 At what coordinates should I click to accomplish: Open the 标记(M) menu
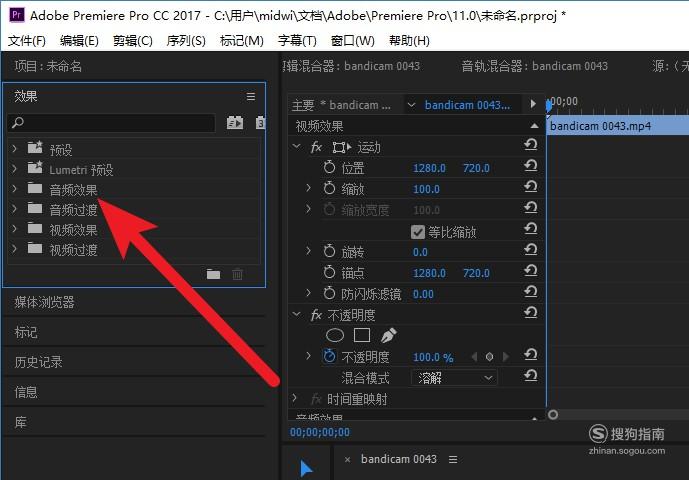click(242, 41)
